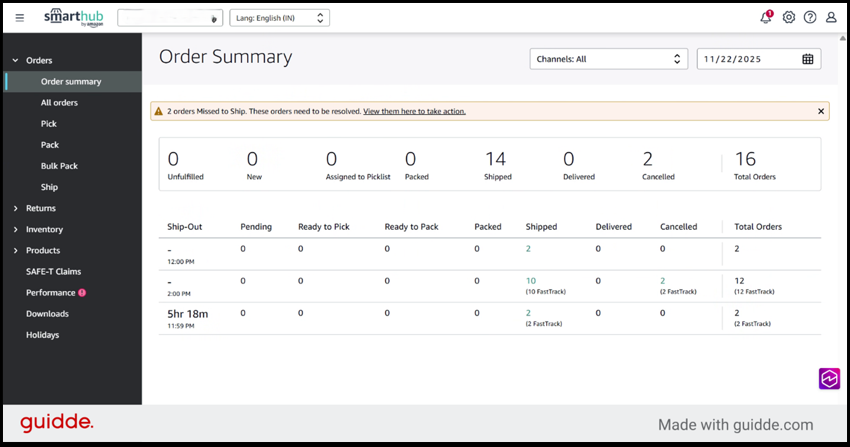Open Performance in the sidebar
850x447 pixels.
[x=51, y=293]
